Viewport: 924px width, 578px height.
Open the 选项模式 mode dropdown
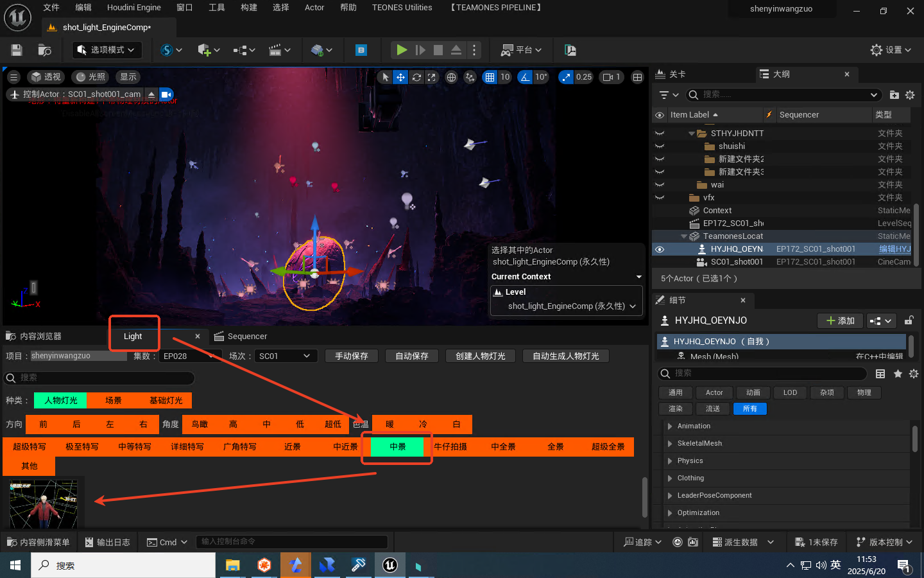coord(107,50)
